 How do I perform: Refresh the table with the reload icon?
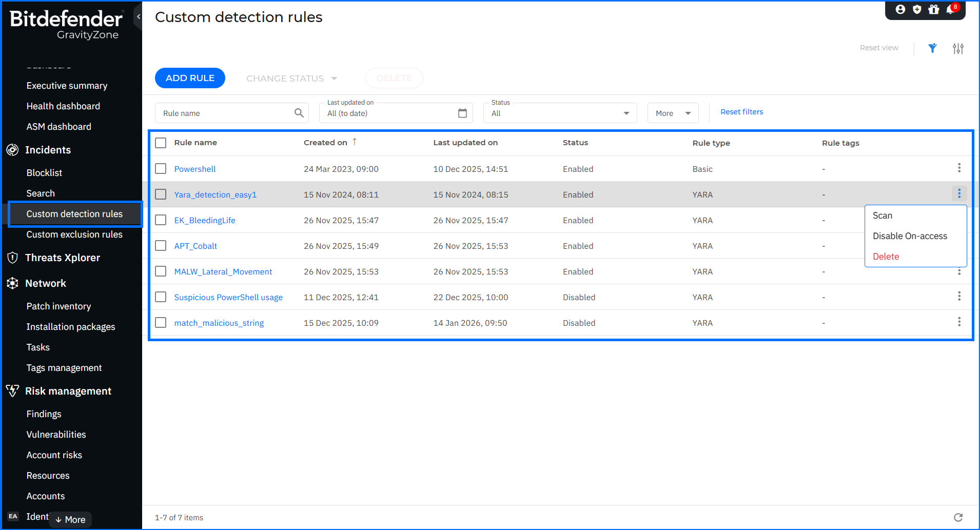958,517
